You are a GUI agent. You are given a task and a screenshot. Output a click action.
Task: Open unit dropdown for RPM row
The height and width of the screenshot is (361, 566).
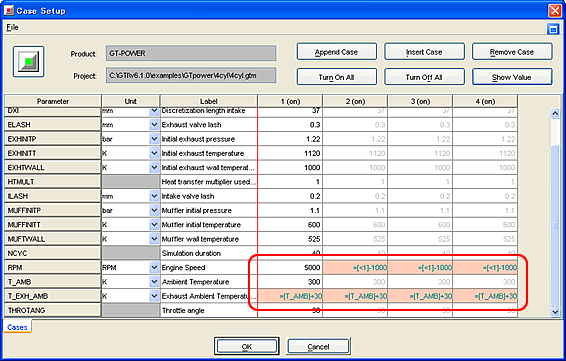tap(154, 268)
